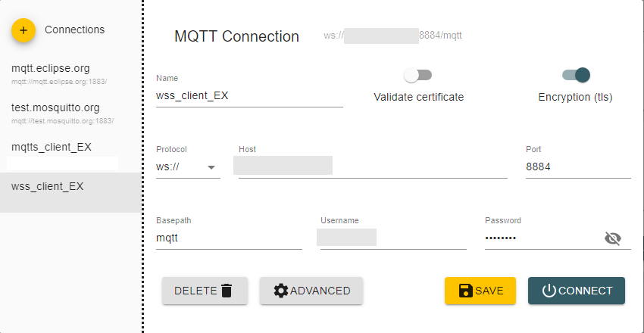The width and height of the screenshot is (644, 333).
Task: Edit the Port field showing 8884
Action: [x=577, y=166]
